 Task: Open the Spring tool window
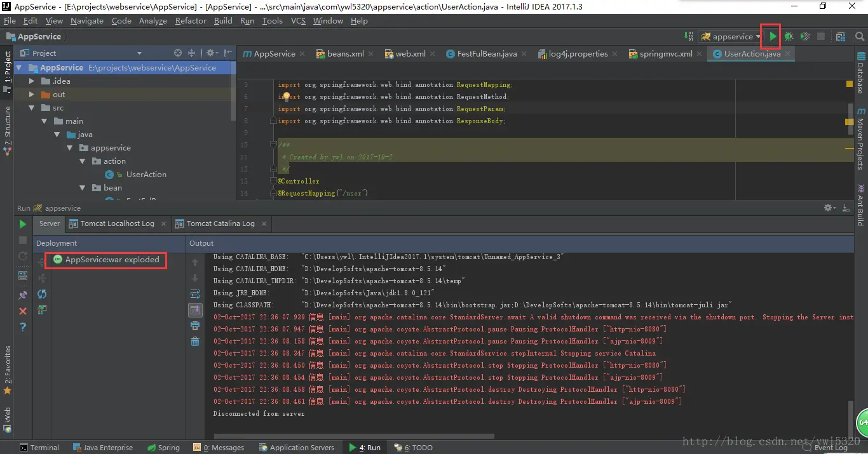point(163,448)
